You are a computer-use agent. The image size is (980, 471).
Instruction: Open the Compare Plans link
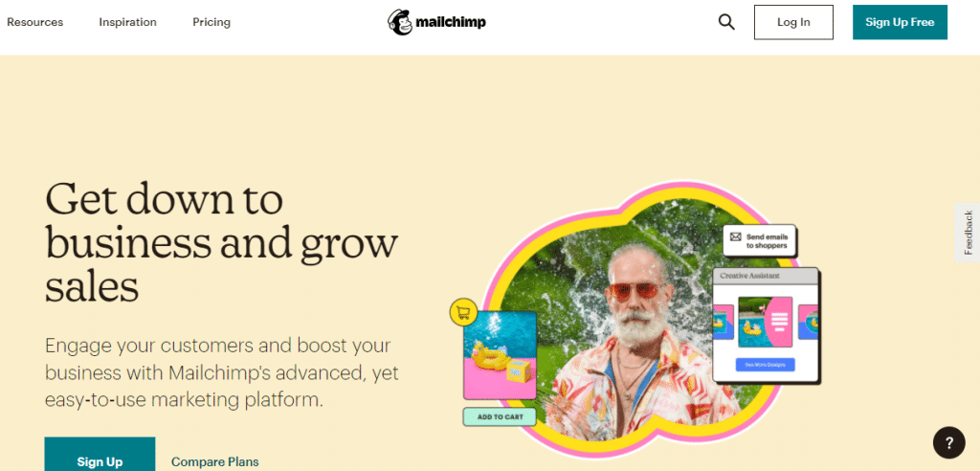point(215,462)
